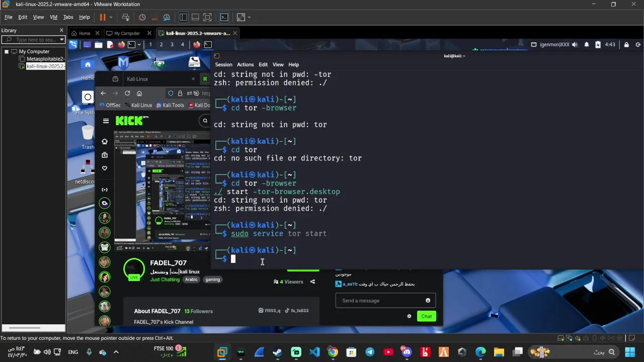The height and width of the screenshot is (362, 644).
Task: Click the Kick sidebar browse icon
Action: pos(105,155)
